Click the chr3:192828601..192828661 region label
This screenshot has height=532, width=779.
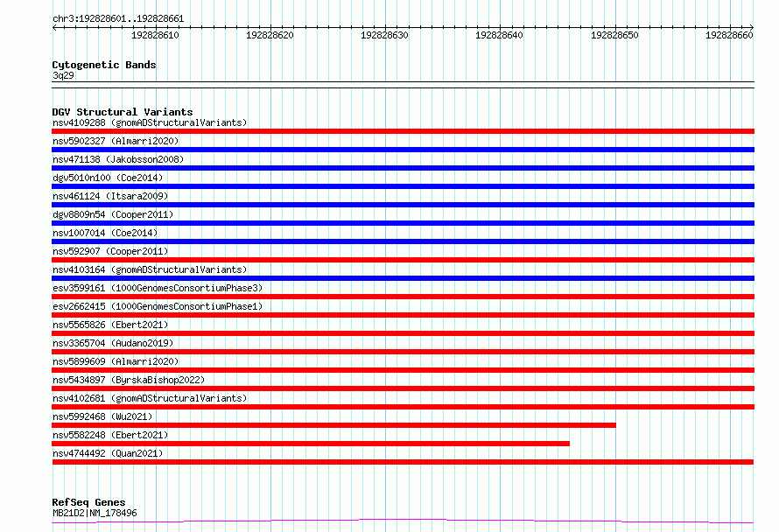click(118, 19)
